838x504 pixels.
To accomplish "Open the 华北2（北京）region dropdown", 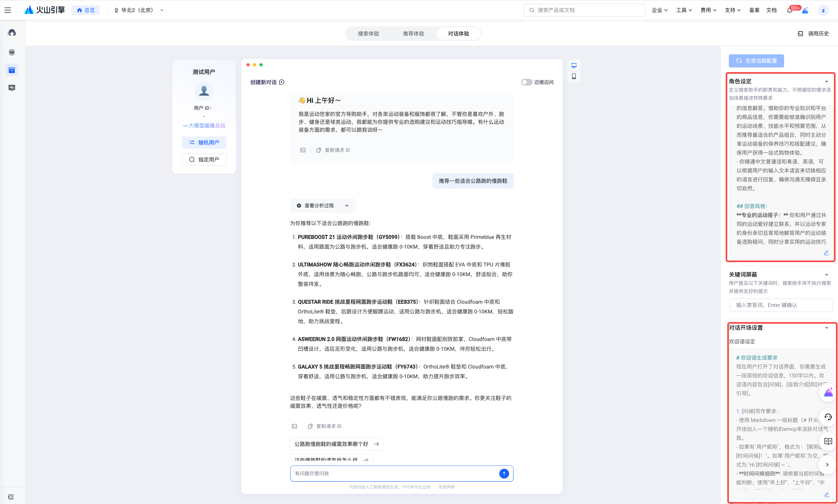I will pyautogui.click(x=139, y=10).
